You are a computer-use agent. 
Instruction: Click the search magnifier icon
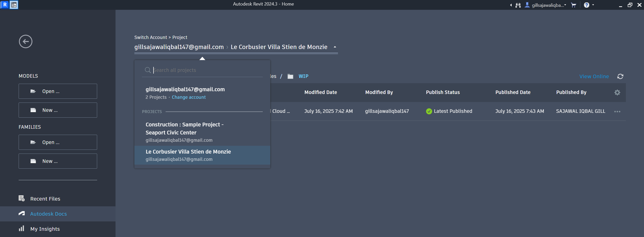click(148, 70)
